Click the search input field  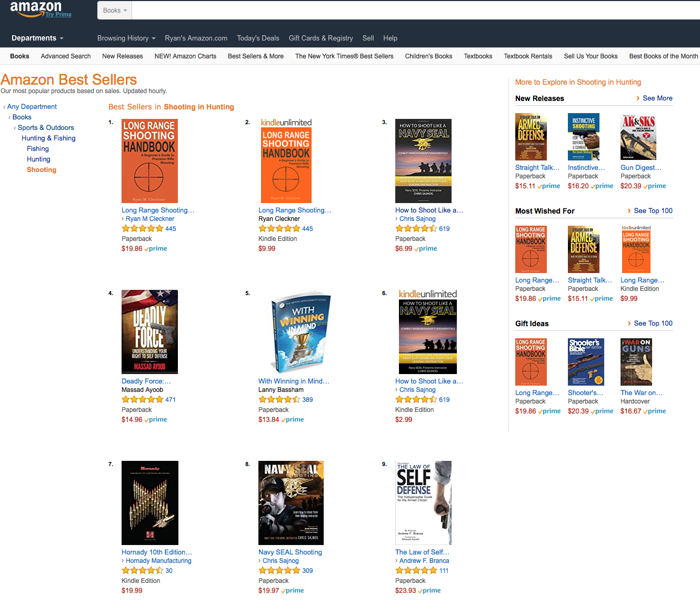click(x=416, y=10)
